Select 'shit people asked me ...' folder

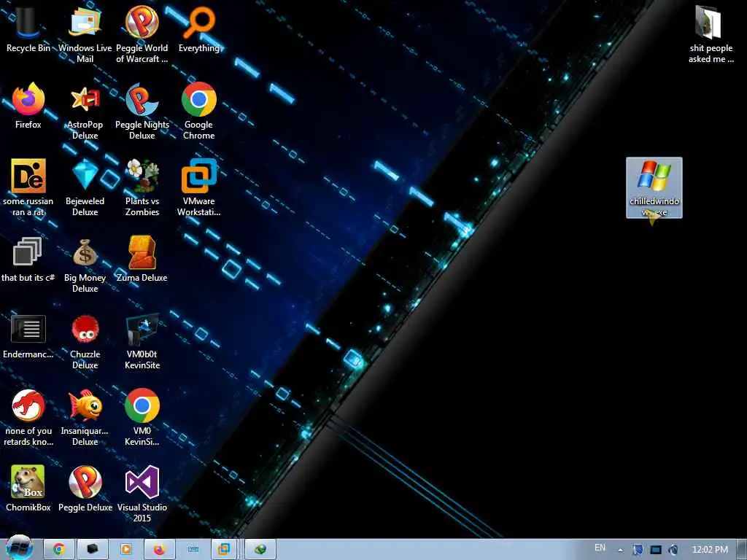(711, 34)
